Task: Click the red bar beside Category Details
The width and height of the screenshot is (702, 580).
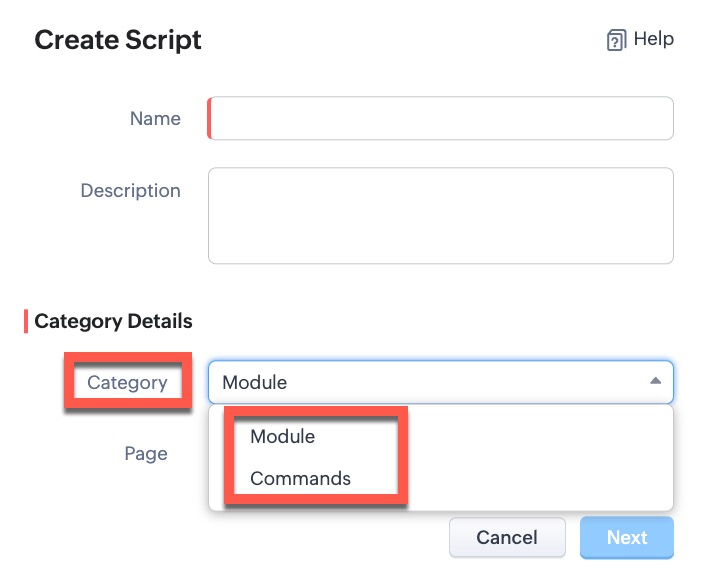Action: point(26,321)
